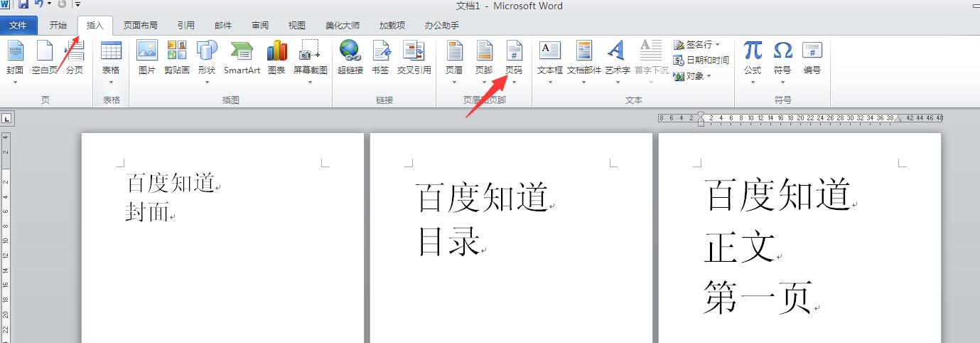Open the 引用 ribbon tab
Viewport: 980px width, 343px height.
(x=186, y=26)
